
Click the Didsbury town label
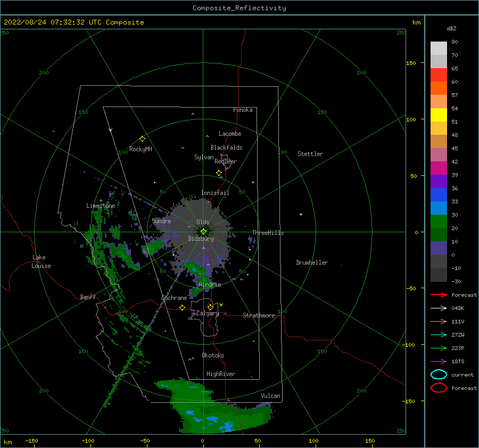pos(201,239)
